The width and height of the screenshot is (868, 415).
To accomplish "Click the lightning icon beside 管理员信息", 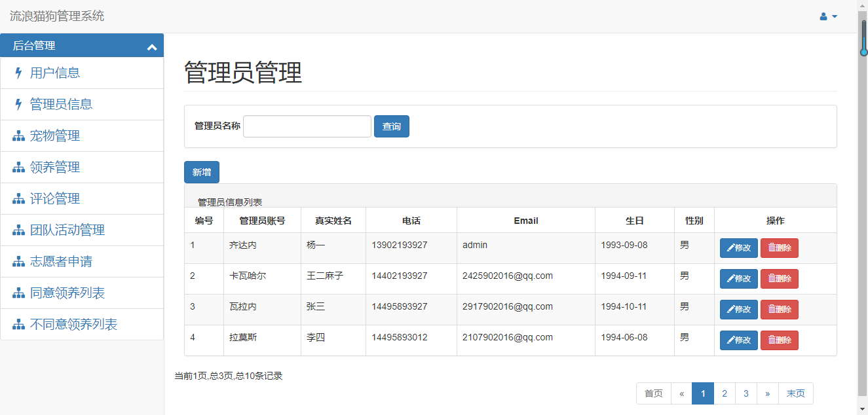I will tap(18, 104).
